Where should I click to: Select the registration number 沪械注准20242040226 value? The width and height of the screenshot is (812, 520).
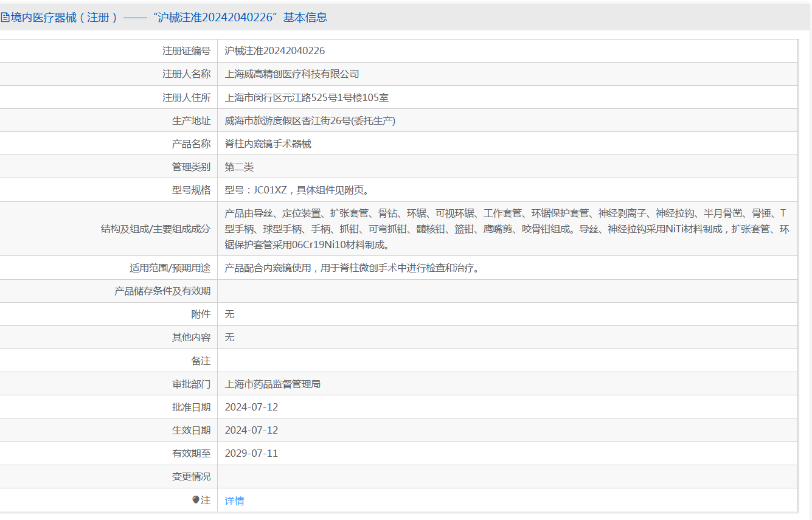tap(274, 50)
